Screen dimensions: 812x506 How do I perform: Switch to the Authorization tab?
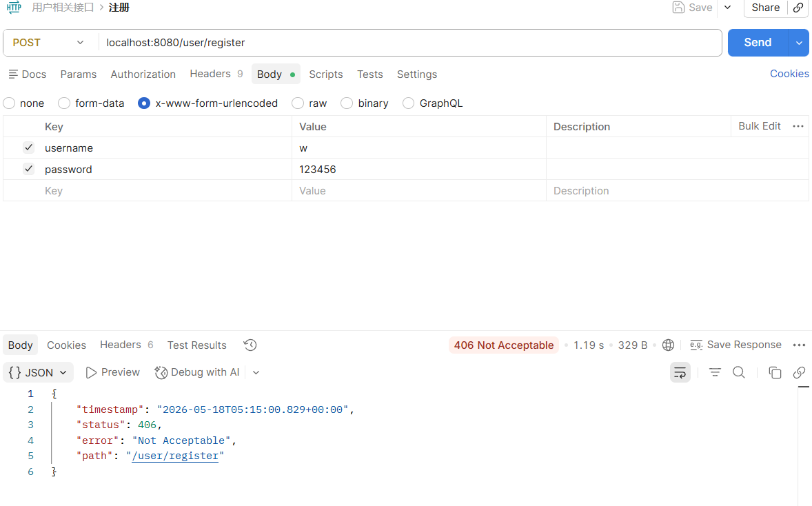tap(143, 74)
